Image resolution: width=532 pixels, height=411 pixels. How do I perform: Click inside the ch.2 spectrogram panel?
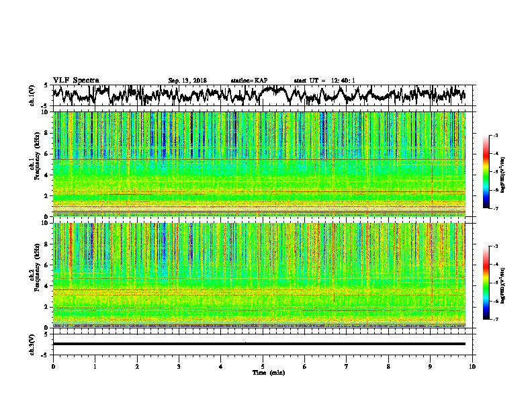coord(259,275)
